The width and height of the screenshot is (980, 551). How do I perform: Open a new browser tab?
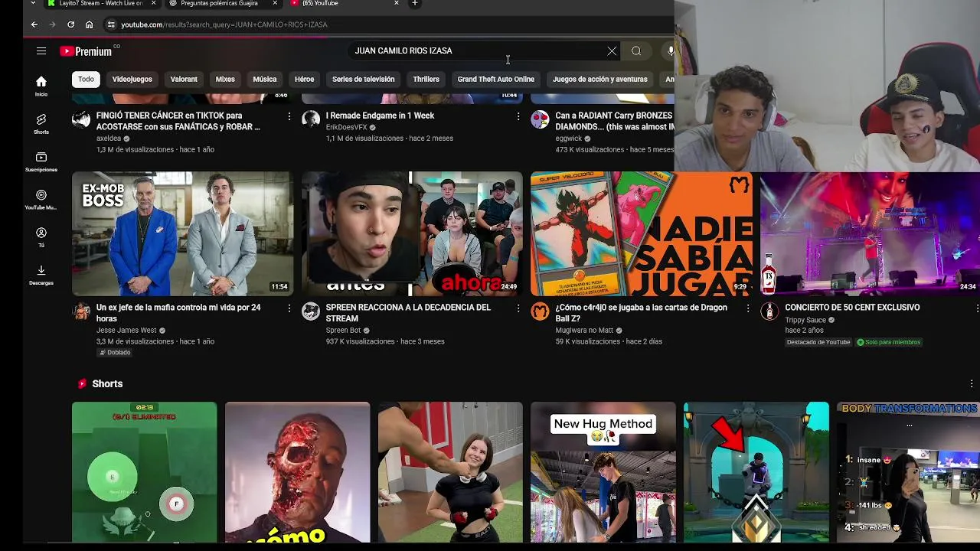pyautogui.click(x=414, y=3)
